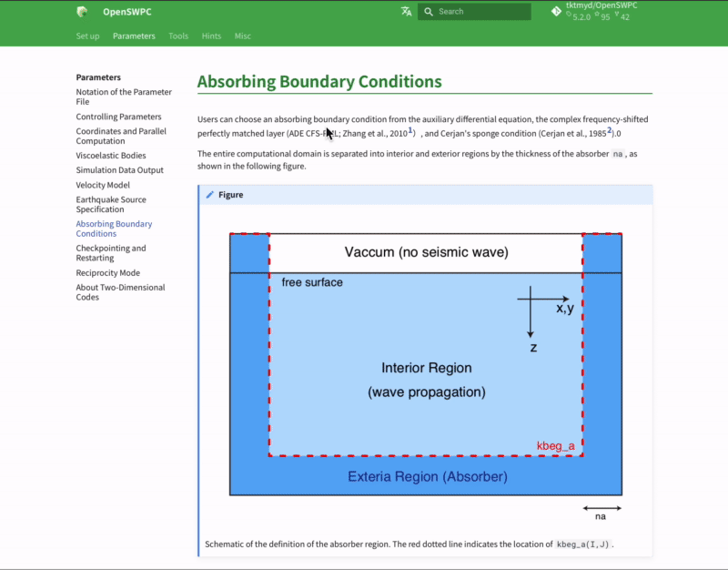Open Earthquake Source Specification page

tap(111, 204)
